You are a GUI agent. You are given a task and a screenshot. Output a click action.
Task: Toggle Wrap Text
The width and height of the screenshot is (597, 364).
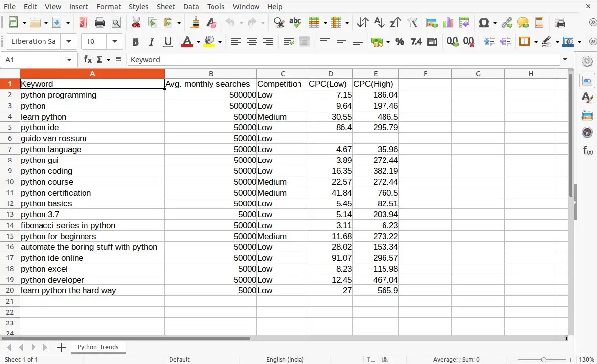coord(289,42)
